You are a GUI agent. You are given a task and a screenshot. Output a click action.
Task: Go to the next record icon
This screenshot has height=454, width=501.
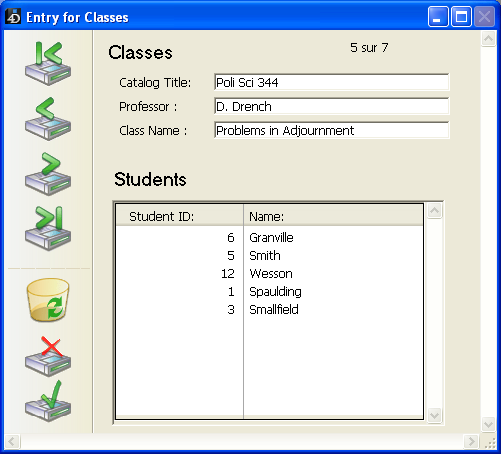48,174
